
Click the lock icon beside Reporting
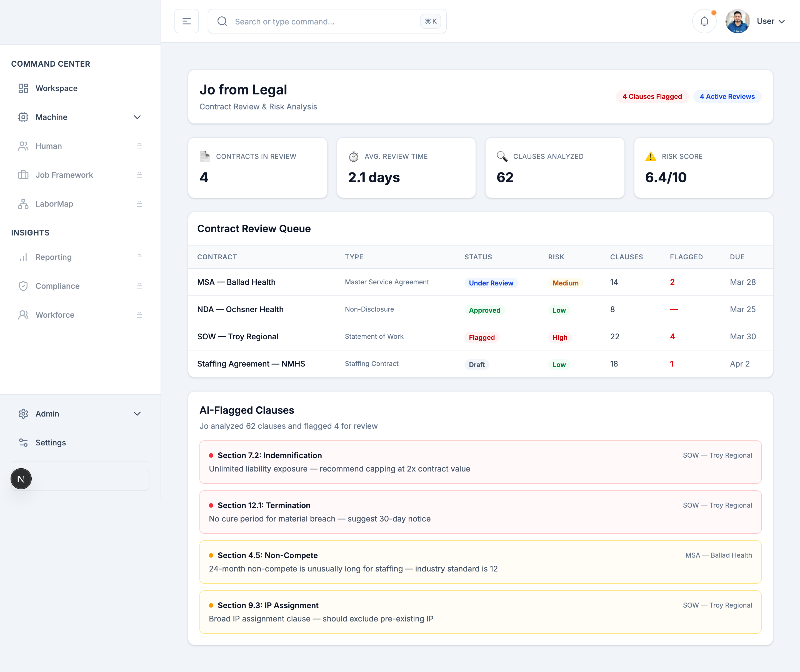pyautogui.click(x=139, y=257)
